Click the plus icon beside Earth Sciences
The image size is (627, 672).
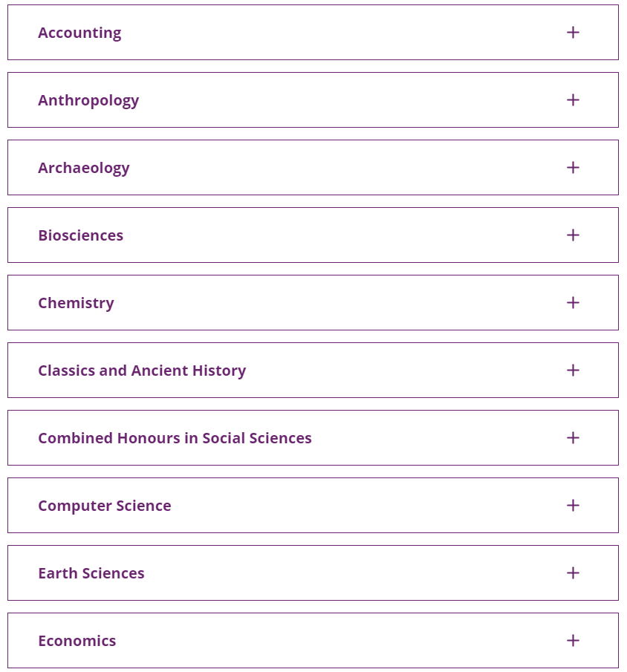click(573, 573)
